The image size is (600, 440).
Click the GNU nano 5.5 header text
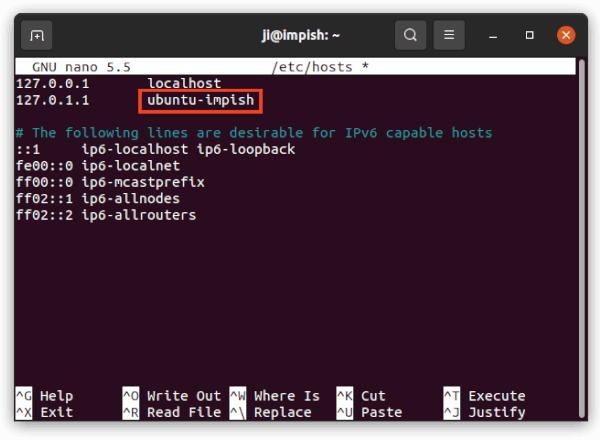click(x=82, y=67)
